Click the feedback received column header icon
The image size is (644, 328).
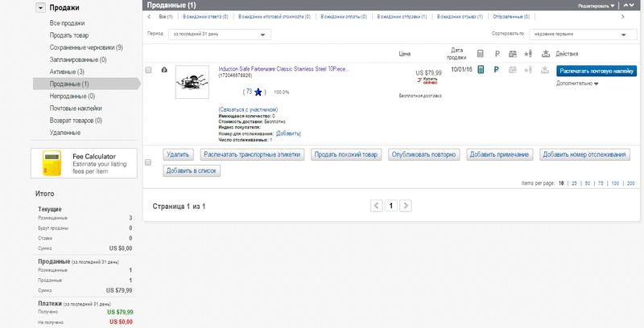546,54
